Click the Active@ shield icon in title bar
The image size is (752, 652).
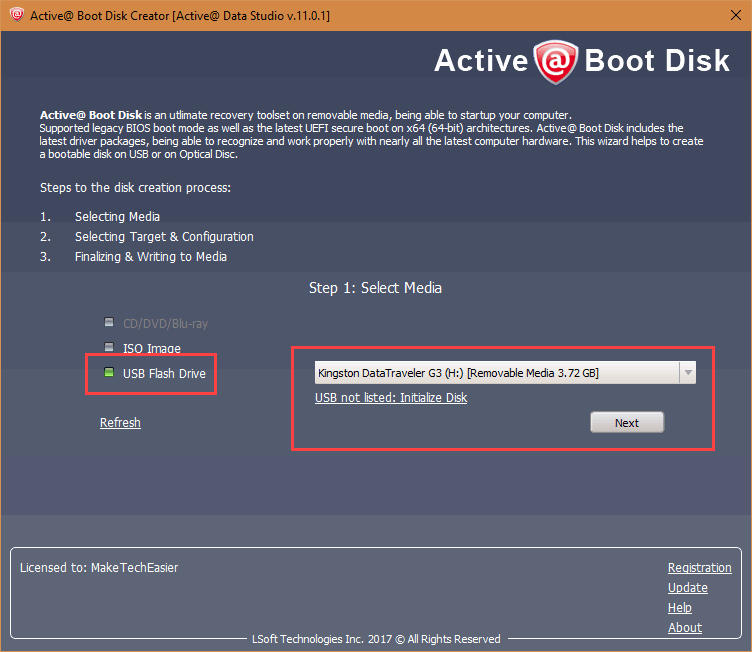pos(16,15)
